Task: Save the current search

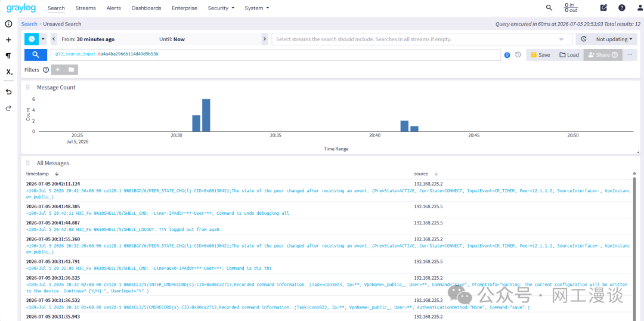Action: 540,55
